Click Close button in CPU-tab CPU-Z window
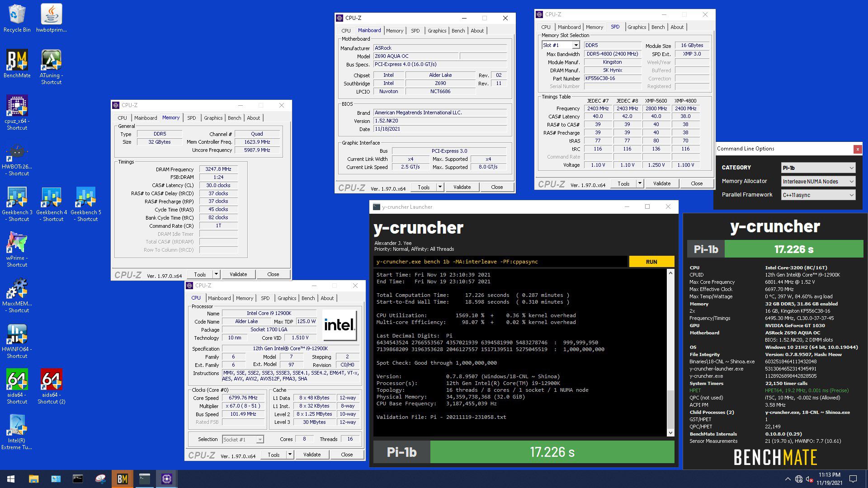This screenshot has width=868, height=488. (x=347, y=455)
